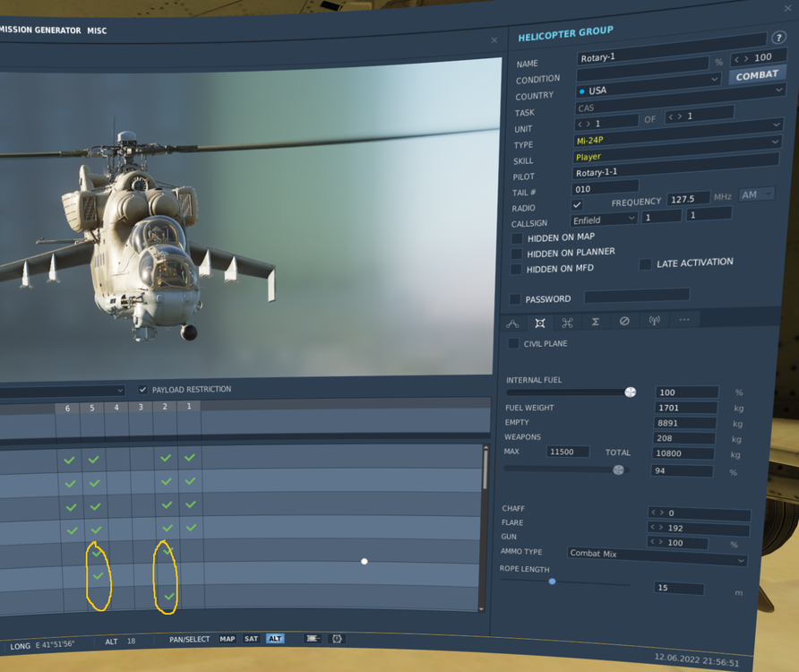Open the MISC menu
Image resolution: width=799 pixels, height=672 pixels.
97,30
